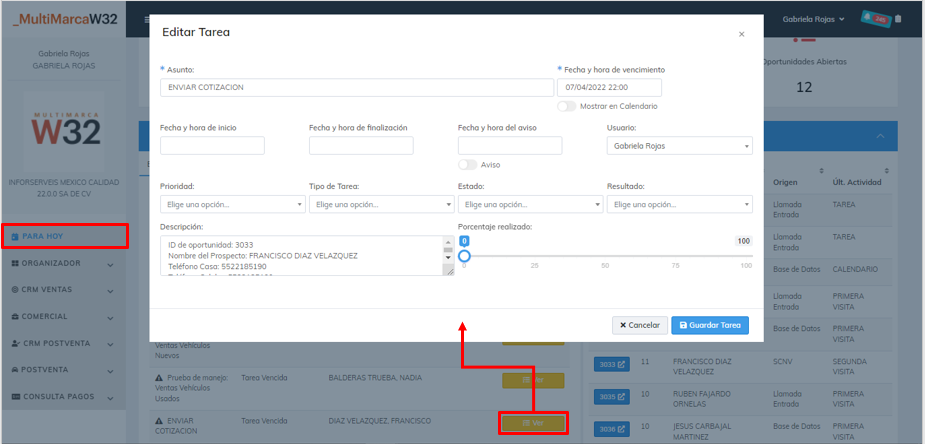The width and height of the screenshot is (925, 444).
Task: Click the W32 Multimarca logo image
Action: (x=64, y=131)
